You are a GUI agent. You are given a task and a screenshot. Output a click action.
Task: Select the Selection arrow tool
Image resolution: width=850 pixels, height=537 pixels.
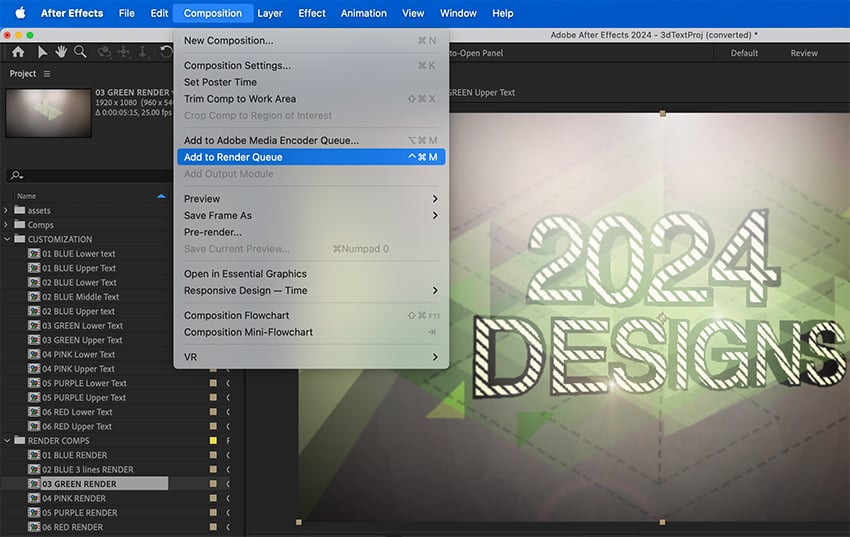pyautogui.click(x=42, y=52)
